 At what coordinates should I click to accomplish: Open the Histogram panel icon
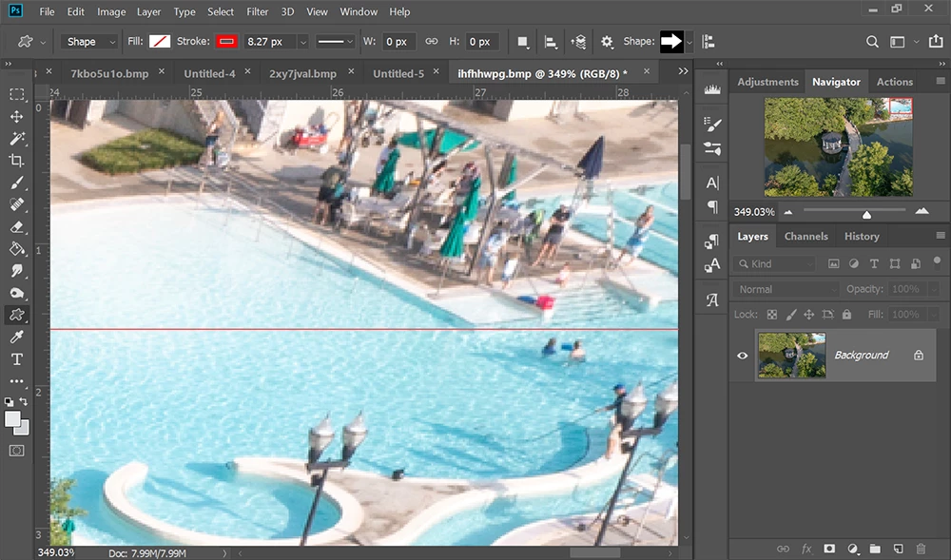[x=712, y=89]
